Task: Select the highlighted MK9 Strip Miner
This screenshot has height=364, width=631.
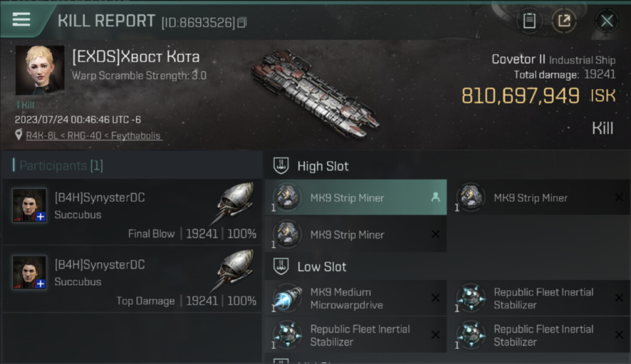Action: click(347, 198)
